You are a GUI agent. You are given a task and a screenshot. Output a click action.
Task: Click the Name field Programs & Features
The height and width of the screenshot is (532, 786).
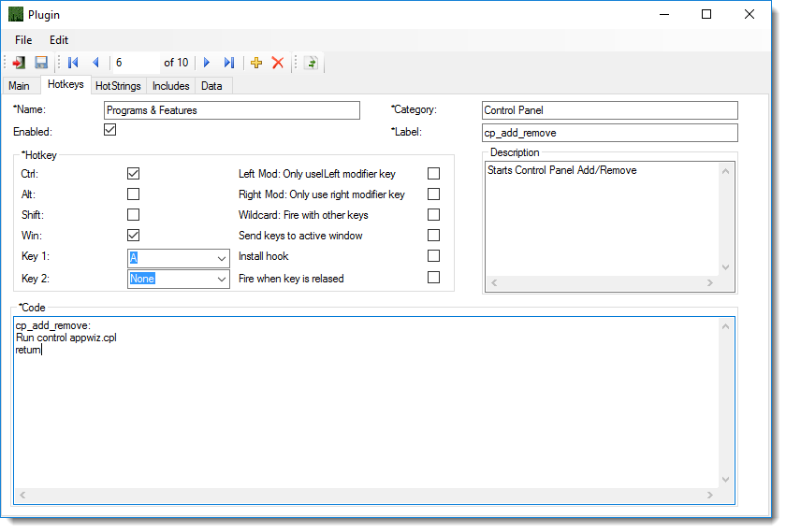[232, 110]
